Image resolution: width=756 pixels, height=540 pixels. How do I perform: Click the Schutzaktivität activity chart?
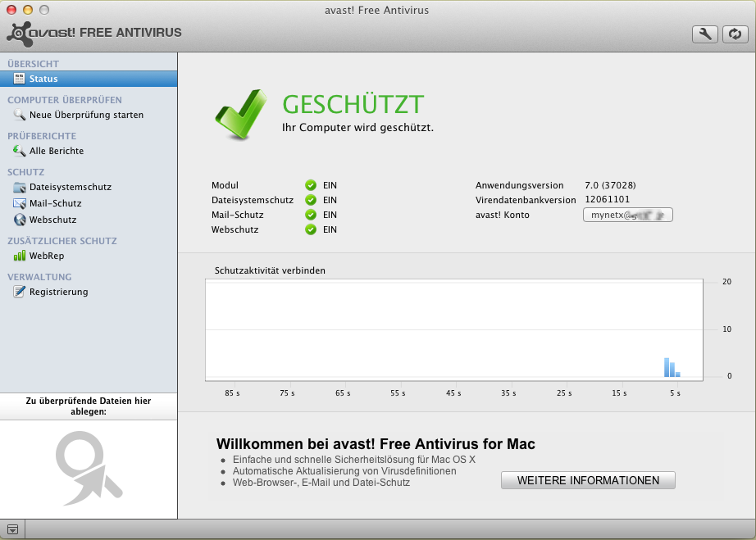(454, 330)
